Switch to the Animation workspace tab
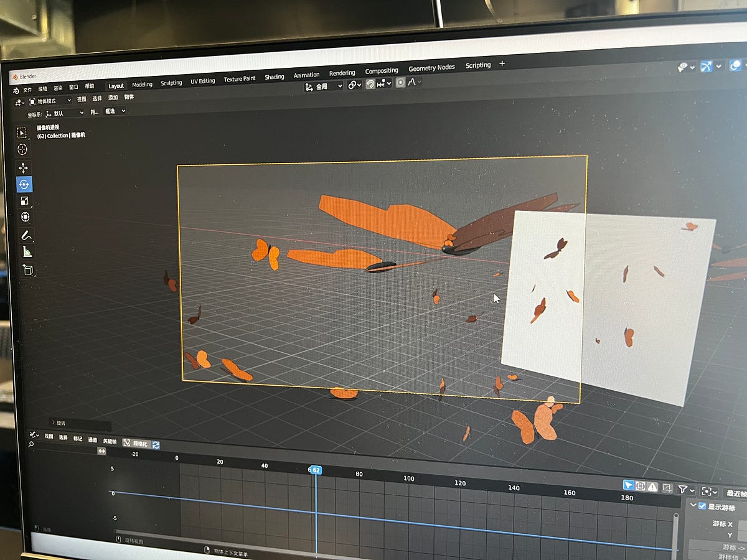This screenshot has height=560, width=747. pos(306,74)
